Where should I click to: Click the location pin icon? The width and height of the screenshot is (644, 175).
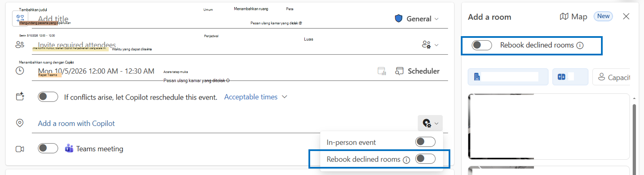coord(20,123)
